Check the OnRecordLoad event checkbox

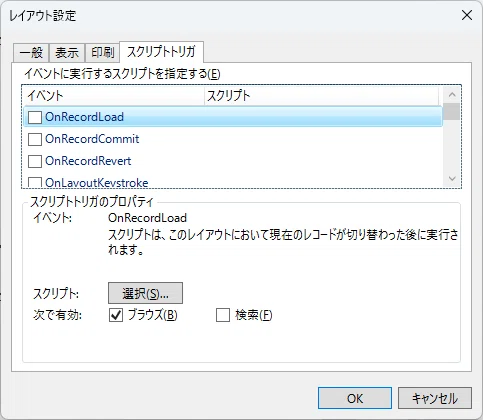[x=35, y=117]
